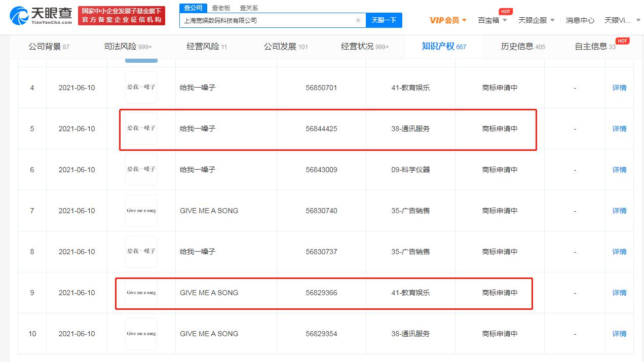Expand the VIP会员 dropdown

click(x=448, y=20)
